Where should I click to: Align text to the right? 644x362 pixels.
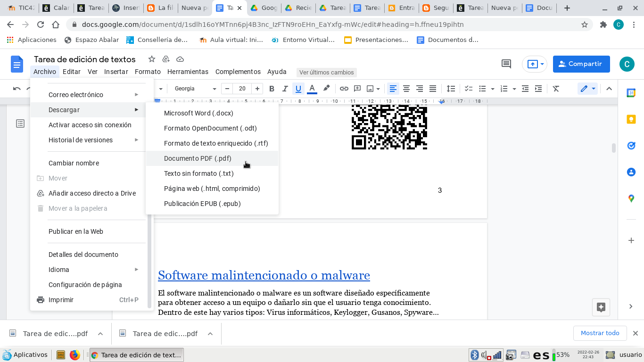[x=419, y=89]
